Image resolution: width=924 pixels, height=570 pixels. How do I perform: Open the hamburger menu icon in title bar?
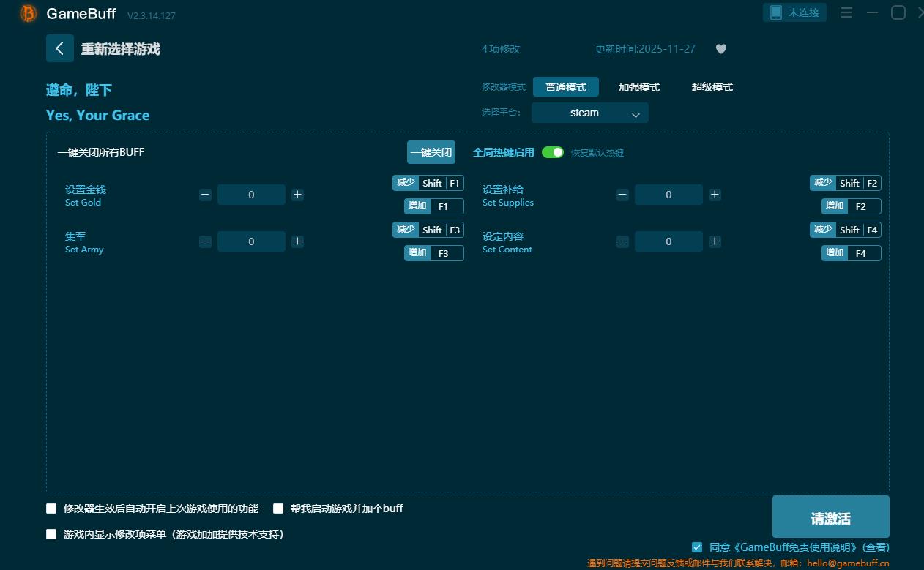[x=846, y=12]
